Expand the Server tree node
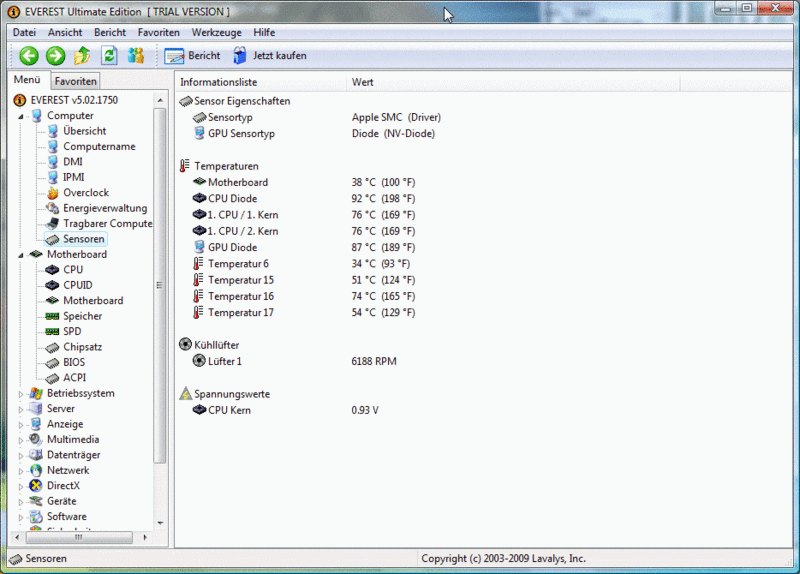800x574 pixels. click(x=21, y=409)
